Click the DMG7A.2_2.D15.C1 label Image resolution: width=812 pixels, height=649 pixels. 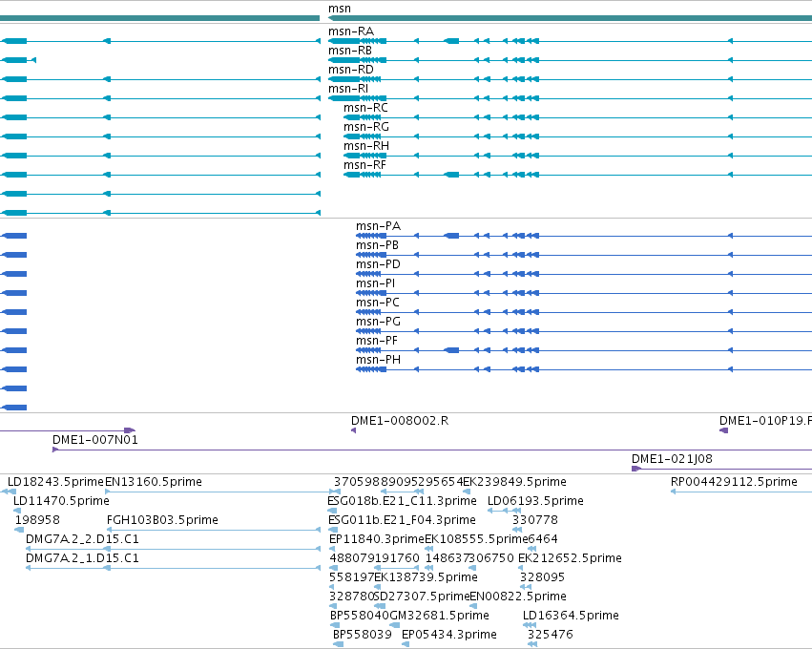[x=82, y=539]
